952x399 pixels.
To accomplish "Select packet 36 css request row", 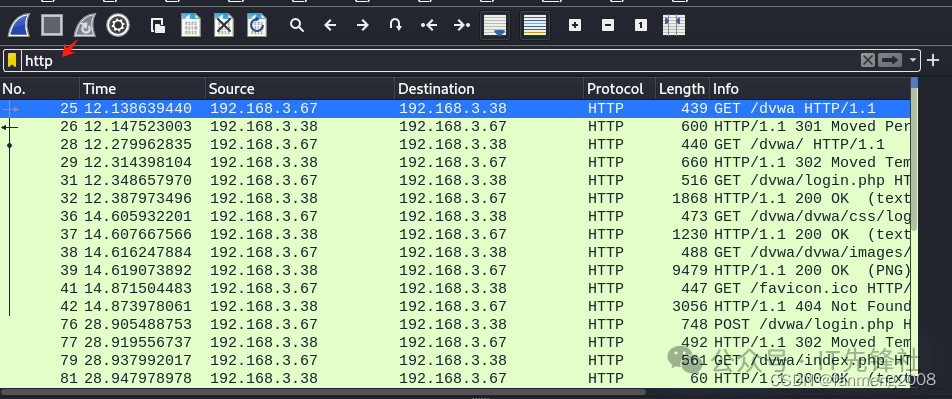I will point(455,216).
